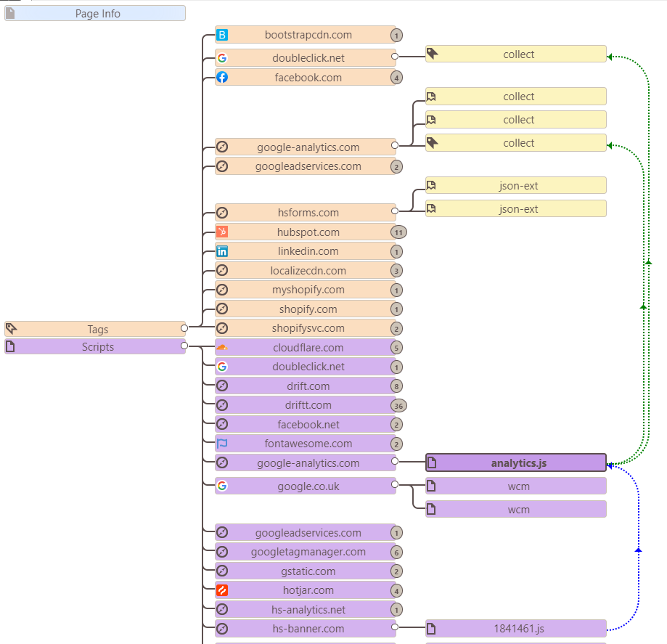Click the LinkedIn logo icon
This screenshot has width=667, height=644.
click(222, 251)
